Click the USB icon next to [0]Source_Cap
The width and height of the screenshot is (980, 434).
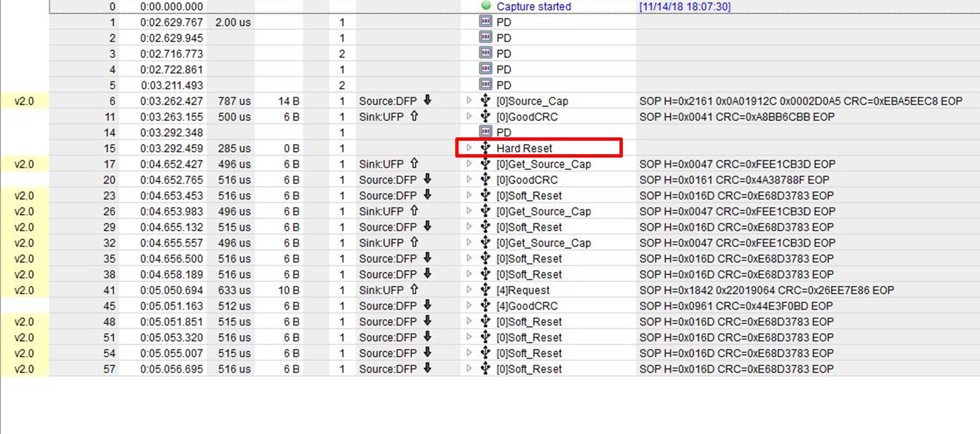pos(486,101)
